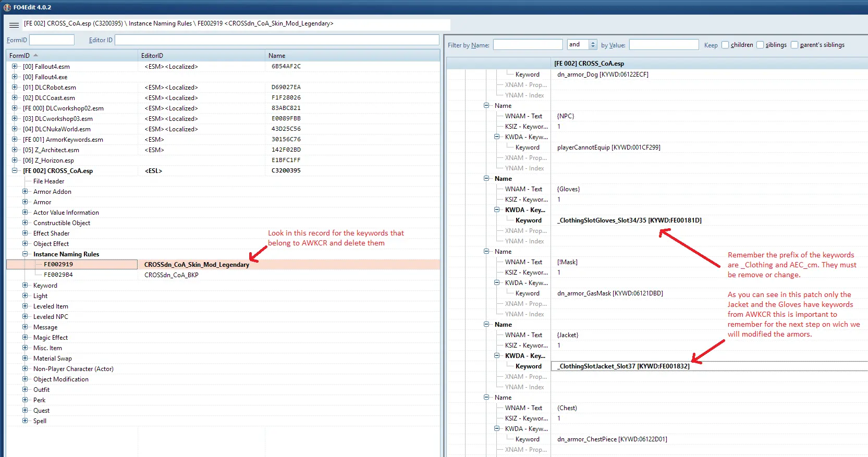Collapse the Name node above [!Mask]
Screen dimensions: 868x457
[x=486, y=251]
